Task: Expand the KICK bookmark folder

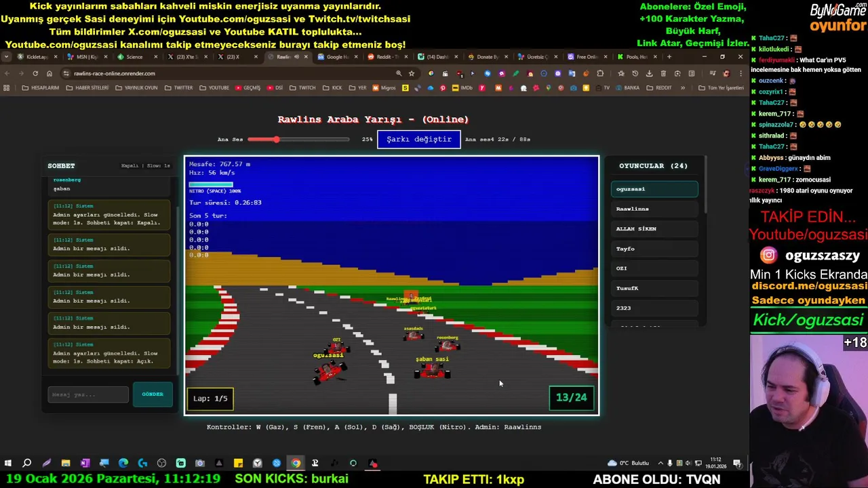Action: (x=332, y=87)
